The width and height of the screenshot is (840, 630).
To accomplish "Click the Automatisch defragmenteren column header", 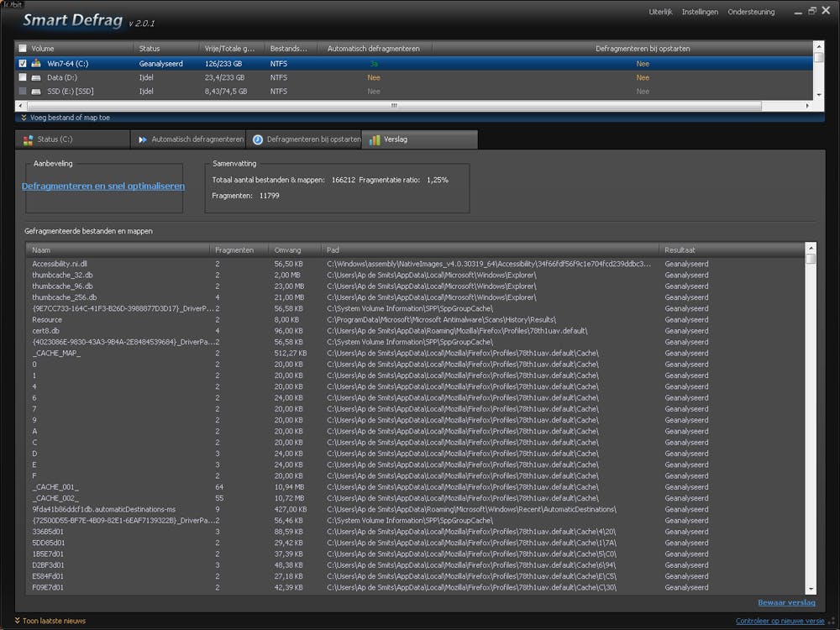I will (375, 48).
